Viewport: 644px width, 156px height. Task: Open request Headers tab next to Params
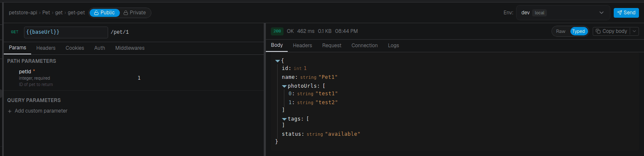click(x=46, y=48)
